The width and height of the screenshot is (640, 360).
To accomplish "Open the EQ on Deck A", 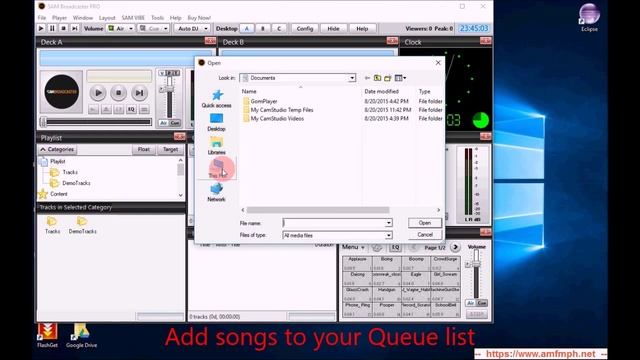I will [131, 109].
